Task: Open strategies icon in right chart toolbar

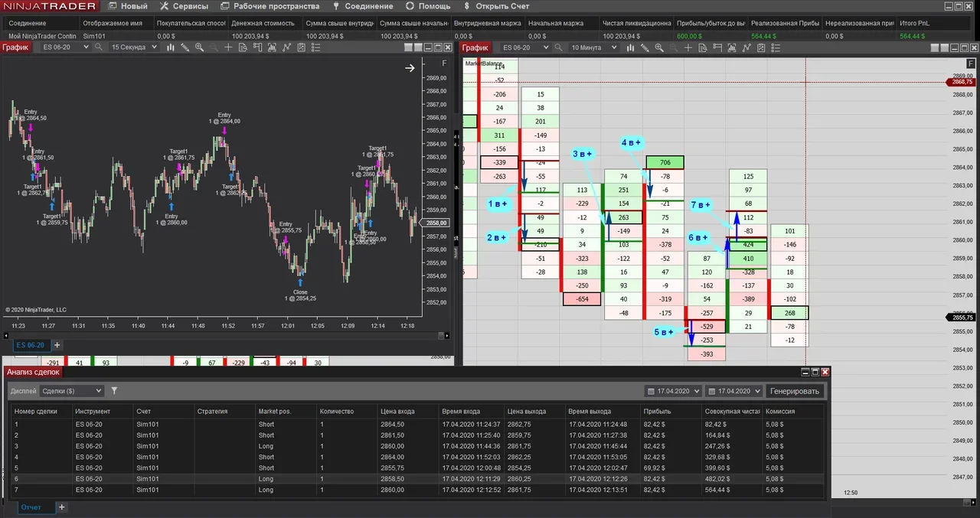Action: pos(761,47)
